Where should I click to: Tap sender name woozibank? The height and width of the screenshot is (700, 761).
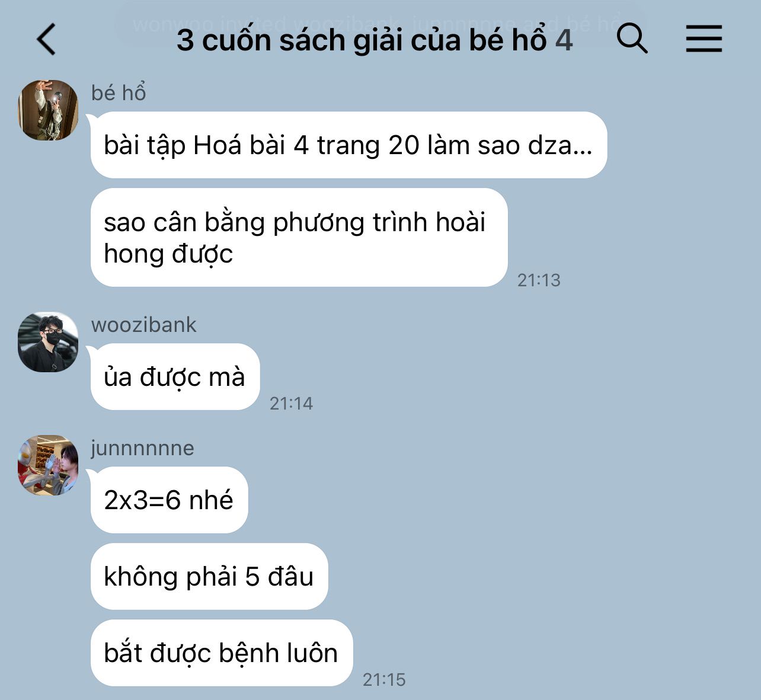click(x=143, y=325)
